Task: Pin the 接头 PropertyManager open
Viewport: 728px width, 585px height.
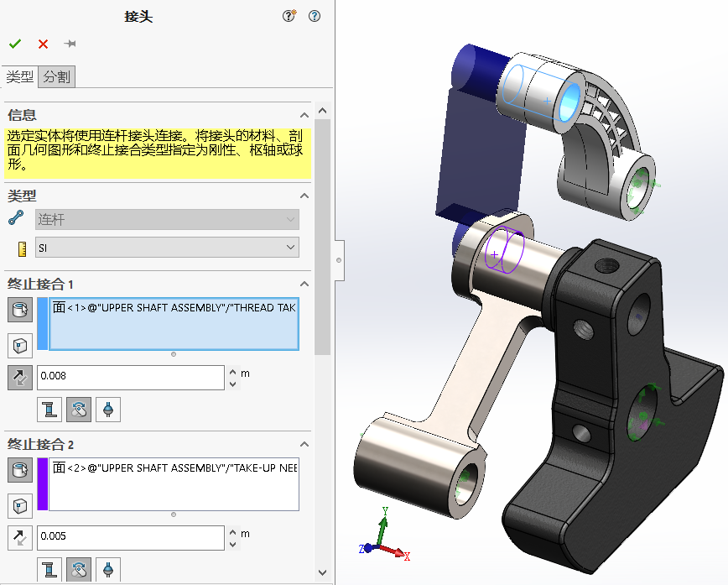Action: click(70, 44)
